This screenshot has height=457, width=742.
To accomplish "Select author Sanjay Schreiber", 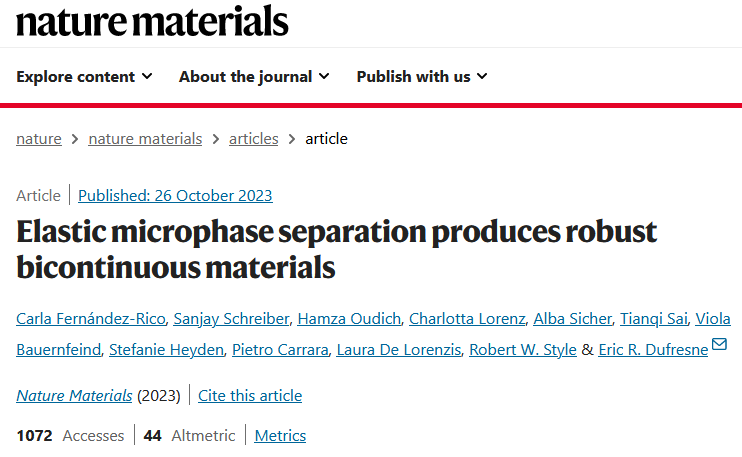I will click(x=231, y=318).
